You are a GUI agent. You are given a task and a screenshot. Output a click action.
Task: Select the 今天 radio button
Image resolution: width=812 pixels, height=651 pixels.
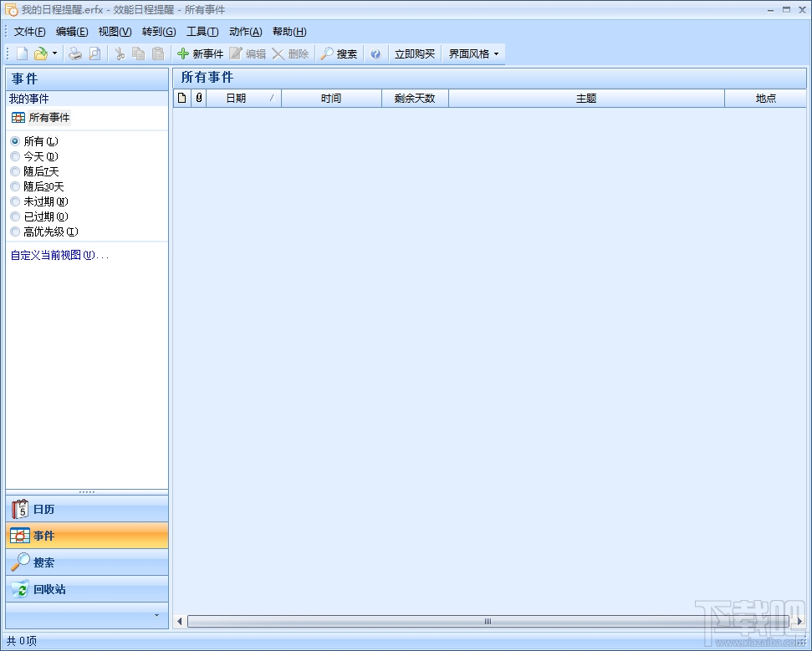click(x=15, y=156)
